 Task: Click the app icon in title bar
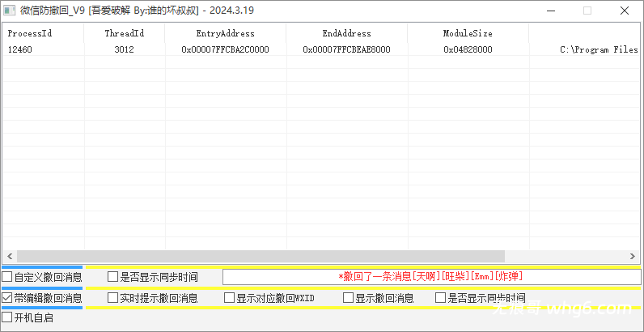[10, 11]
